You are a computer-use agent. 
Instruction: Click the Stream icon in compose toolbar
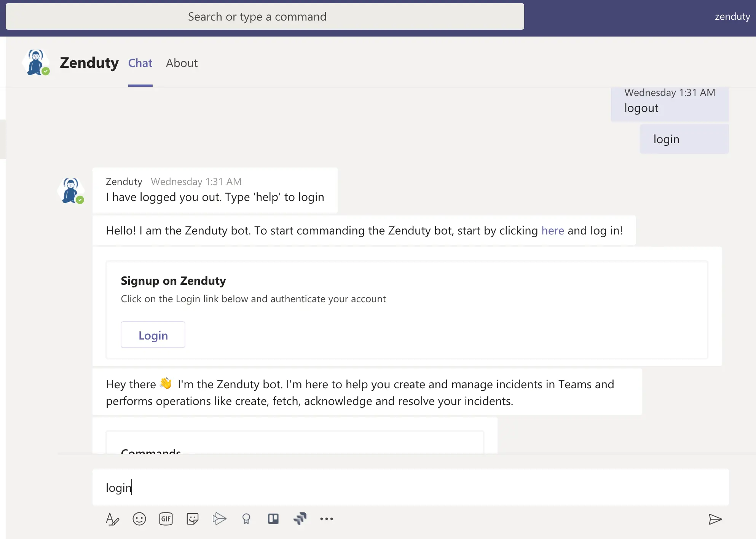219,519
